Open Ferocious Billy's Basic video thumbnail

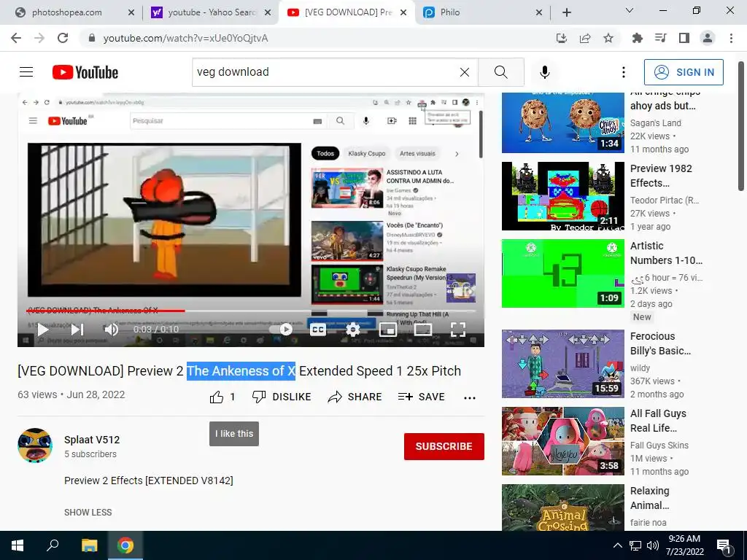[x=562, y=363]
